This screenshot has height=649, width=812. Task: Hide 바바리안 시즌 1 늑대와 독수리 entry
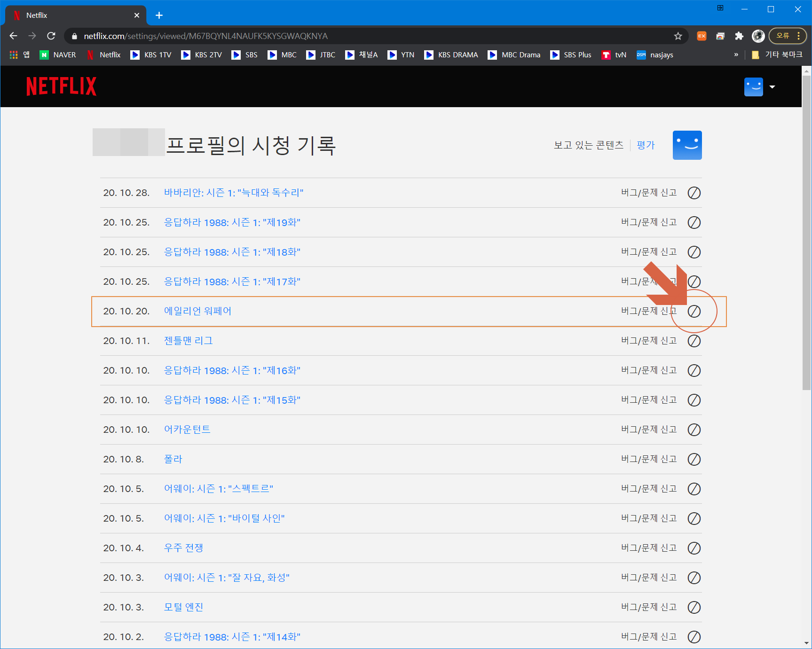[x=694, y=193]
